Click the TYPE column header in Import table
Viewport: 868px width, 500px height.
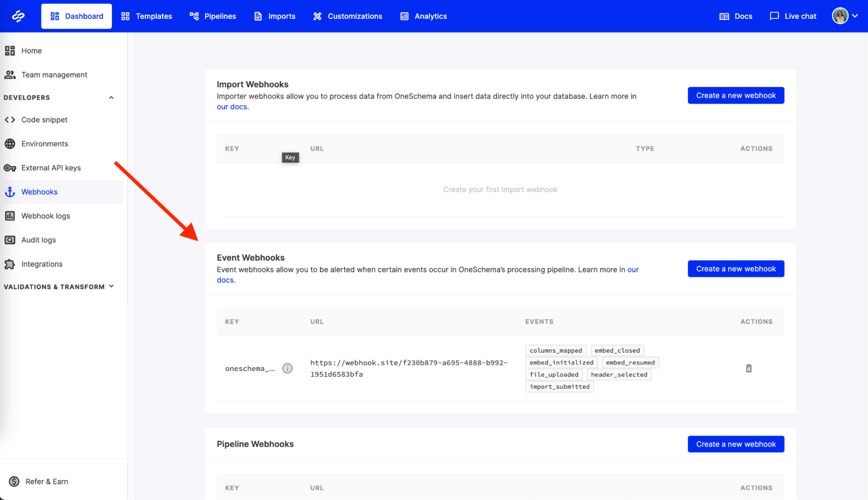coord(645,149)
